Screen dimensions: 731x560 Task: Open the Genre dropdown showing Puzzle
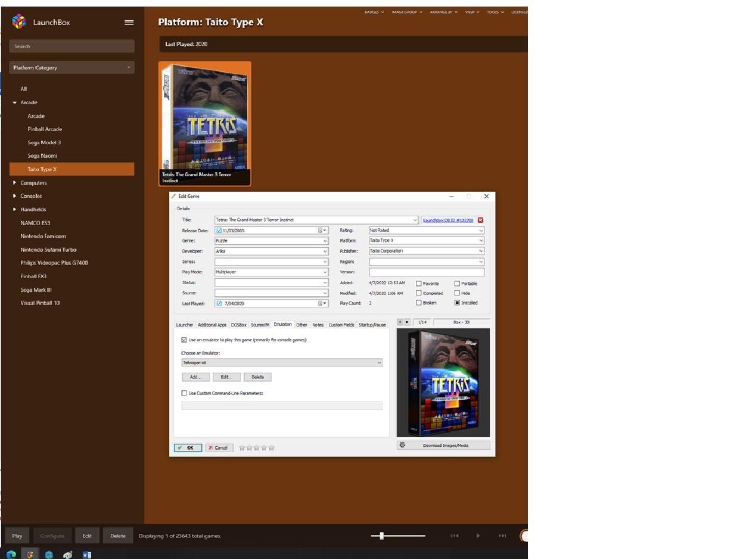click(x=271, y=241)
